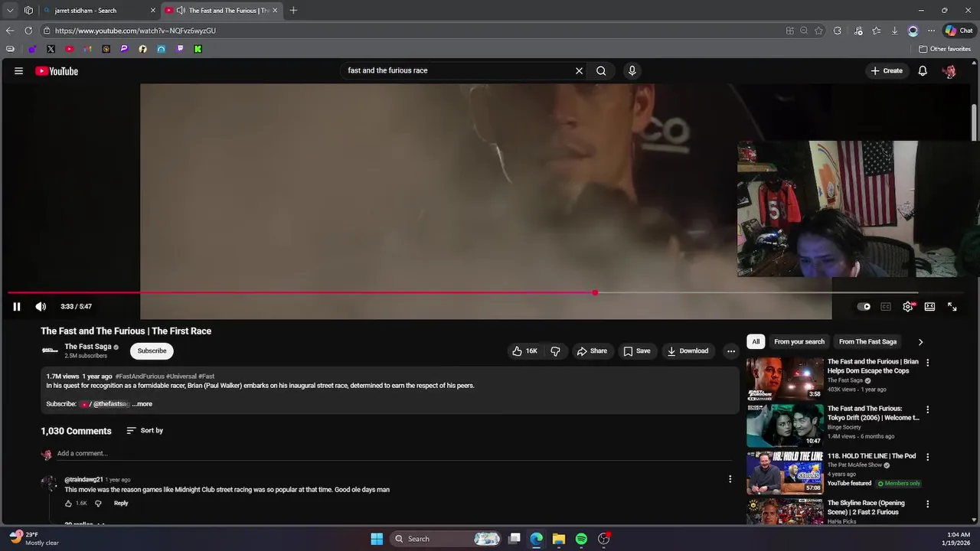Open the Sort by comments dropdown
The height and width of the screenshot is (551, 980).
pyautogui.click(x=145, y=431)
